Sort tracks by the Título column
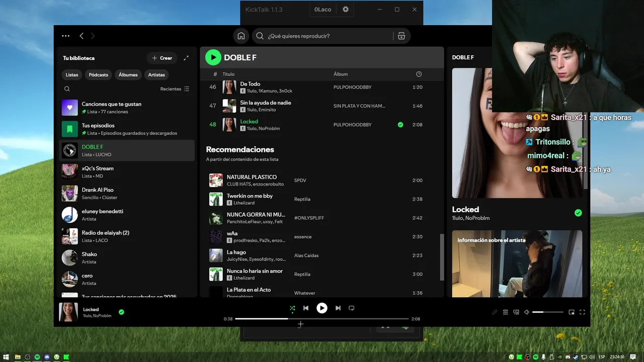Screen dimensions: 644x362 228,74
